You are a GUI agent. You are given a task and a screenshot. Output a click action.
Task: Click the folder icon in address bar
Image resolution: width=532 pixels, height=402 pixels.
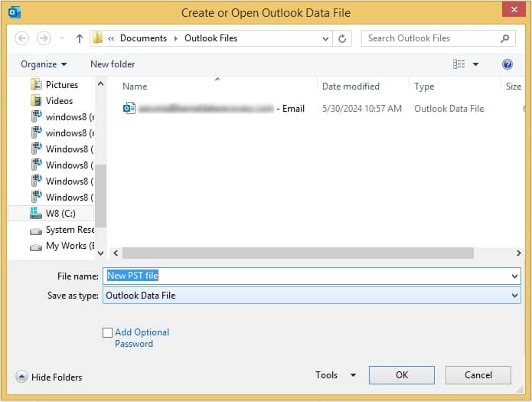tap(97, 38)
